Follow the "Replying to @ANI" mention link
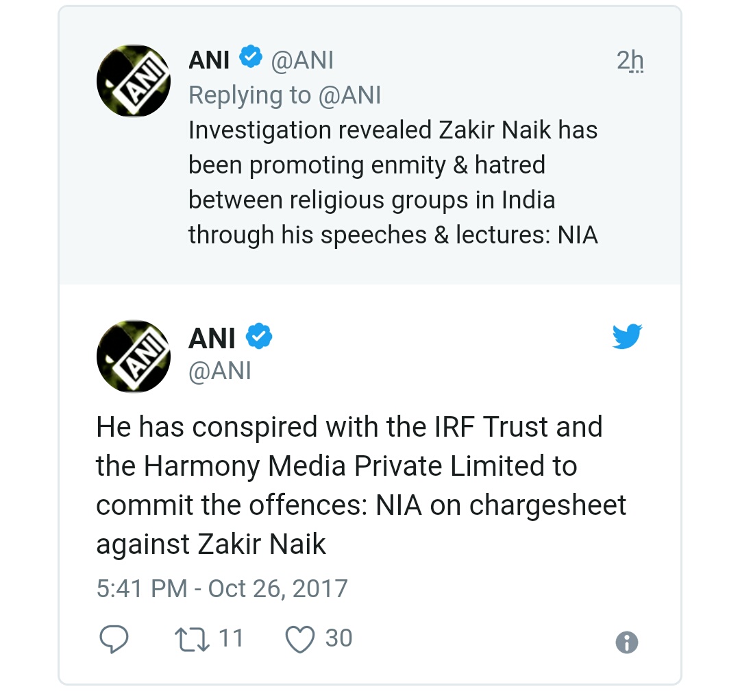 (x=348, y=95)
